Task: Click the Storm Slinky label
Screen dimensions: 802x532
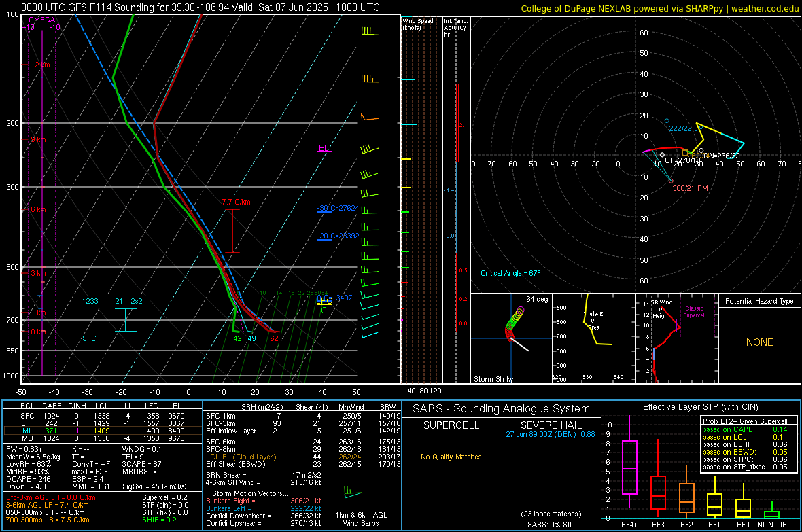Action: tap(493, 379)
